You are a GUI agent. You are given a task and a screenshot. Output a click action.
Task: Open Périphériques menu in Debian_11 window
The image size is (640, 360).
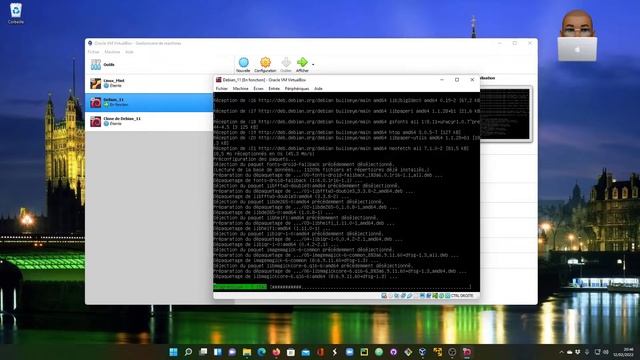297,89
